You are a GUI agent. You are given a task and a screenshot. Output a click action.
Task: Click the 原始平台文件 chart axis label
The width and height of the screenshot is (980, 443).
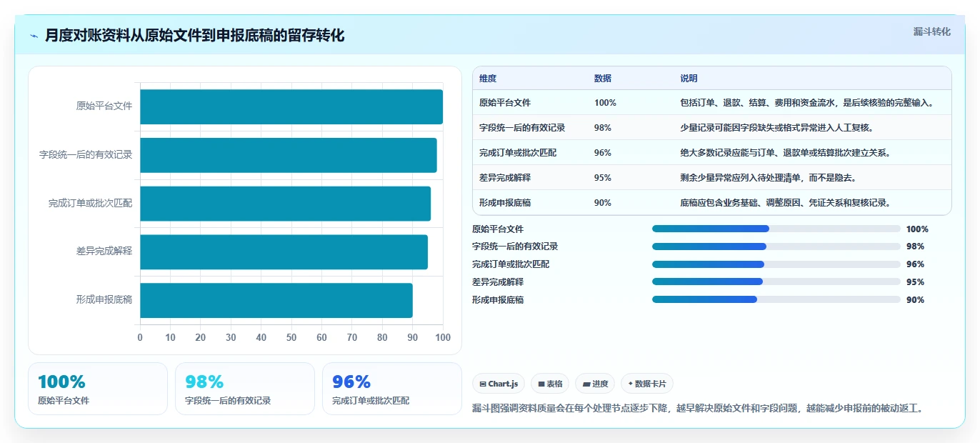coord(104,106)
